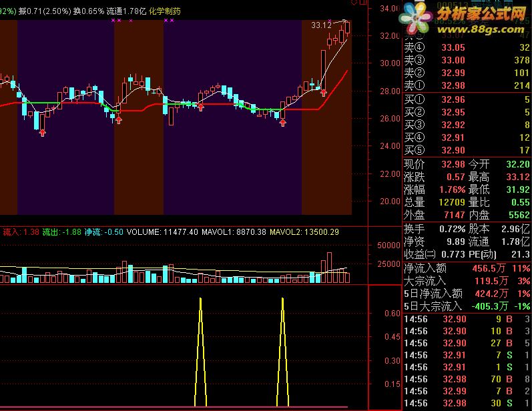Select the 振0.71(2.50%) amplitude text

45,11
